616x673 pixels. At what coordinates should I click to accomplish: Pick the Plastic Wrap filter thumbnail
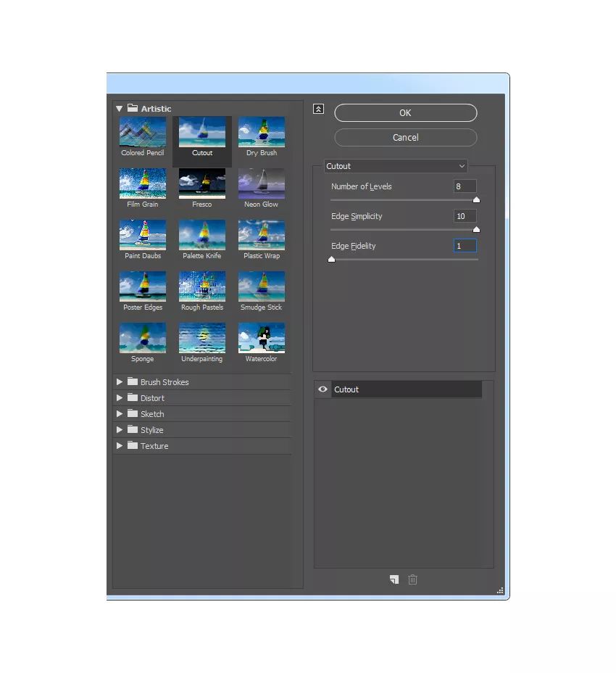[x=262, y=235]
